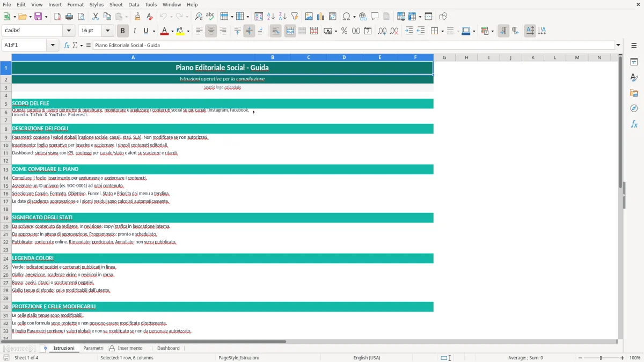
Task: Click the Copy icon
Action: tap(107, 17)
